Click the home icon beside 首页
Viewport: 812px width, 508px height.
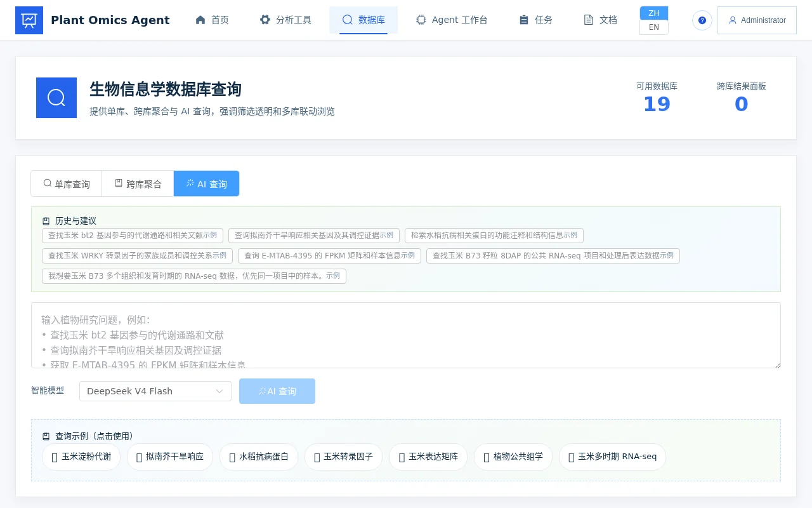click(x=200, y=20)
